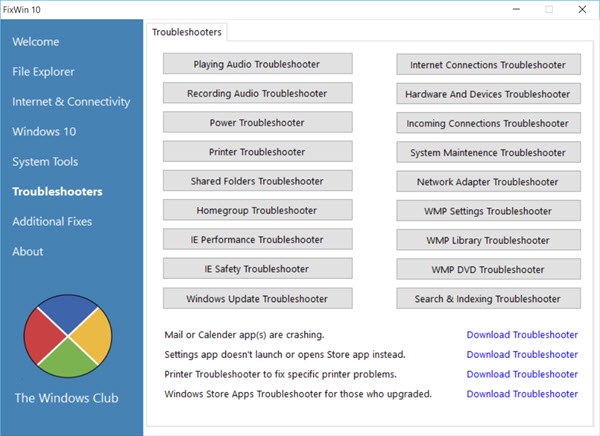Viewport: 600px width, 436px height.
Task: Open WMP DVD Troubleshooter
Action: point(488,269)
